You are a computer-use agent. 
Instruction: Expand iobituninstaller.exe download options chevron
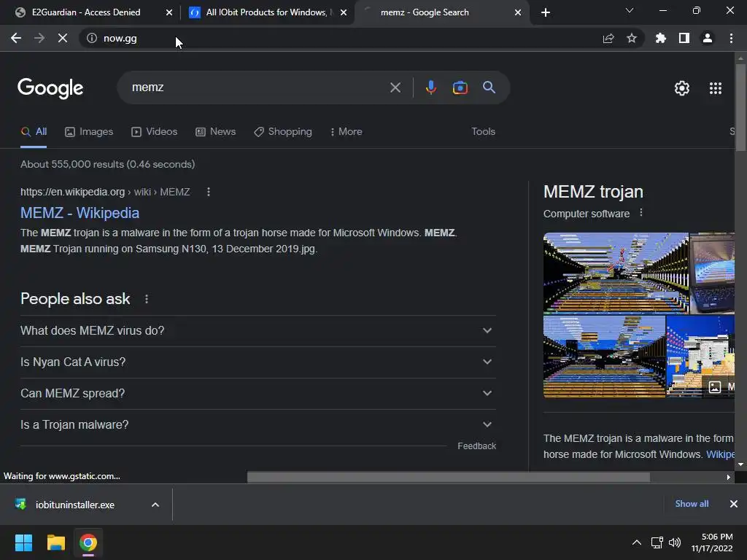[x=155, y=505]
